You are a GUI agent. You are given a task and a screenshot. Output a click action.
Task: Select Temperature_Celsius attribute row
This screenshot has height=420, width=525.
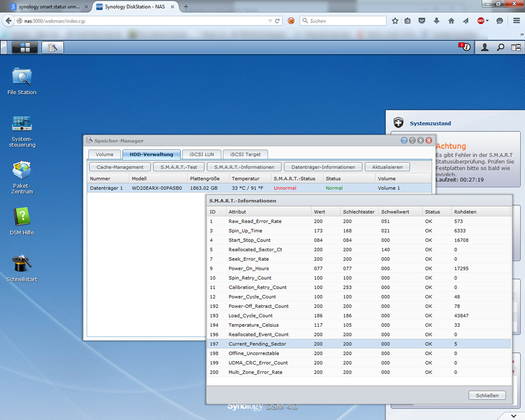pos(359,325)
